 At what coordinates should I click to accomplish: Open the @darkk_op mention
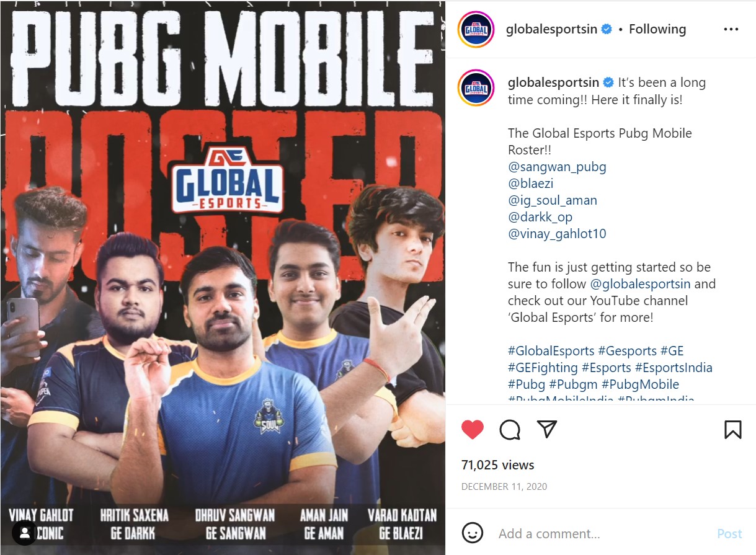pyautogui.click(x=540, y=217)
